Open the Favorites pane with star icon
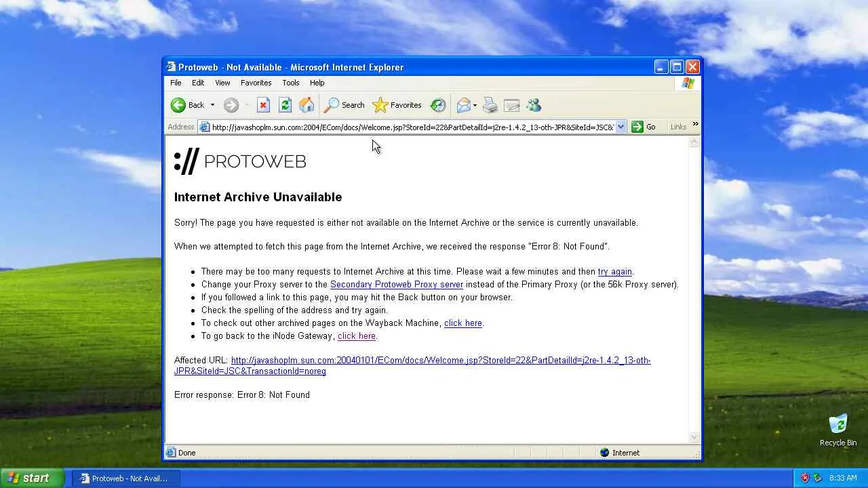 397,105
